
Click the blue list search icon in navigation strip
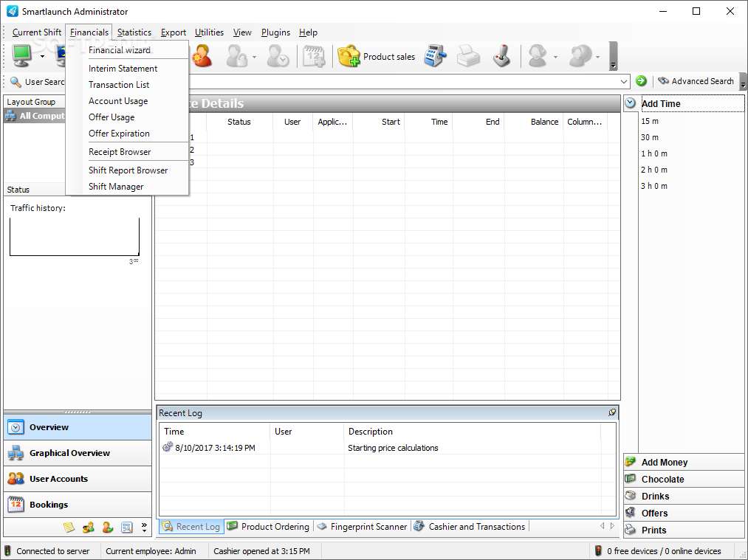126,527
